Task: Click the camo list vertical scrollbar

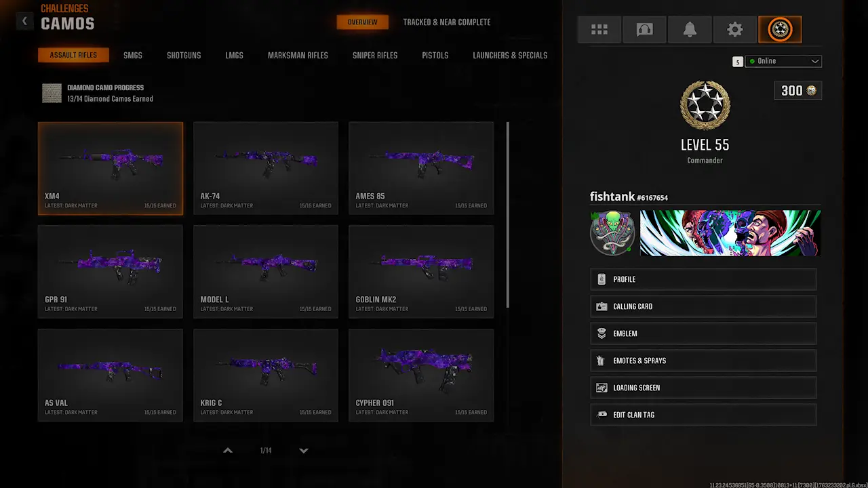Action: coord(508,214)
